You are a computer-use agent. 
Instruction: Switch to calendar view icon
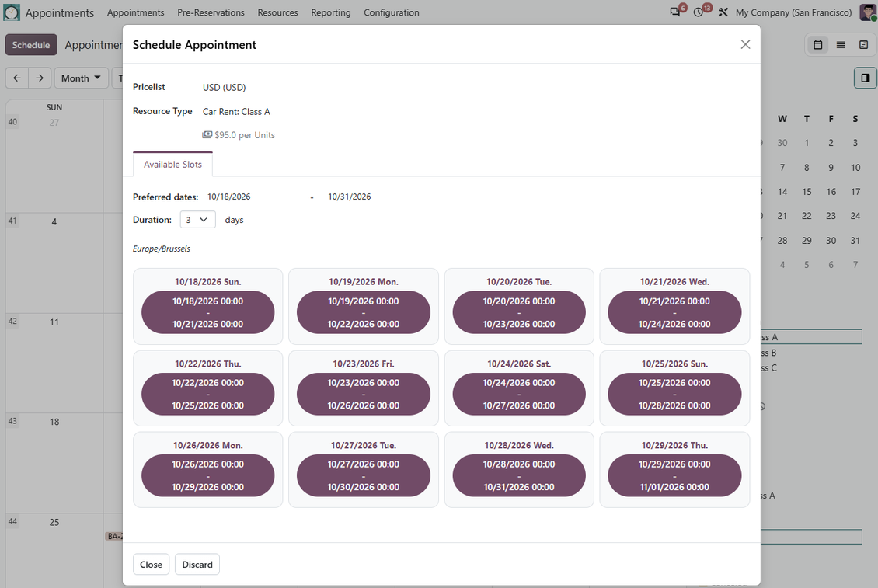pyautogui.click(x=817, y=45)
